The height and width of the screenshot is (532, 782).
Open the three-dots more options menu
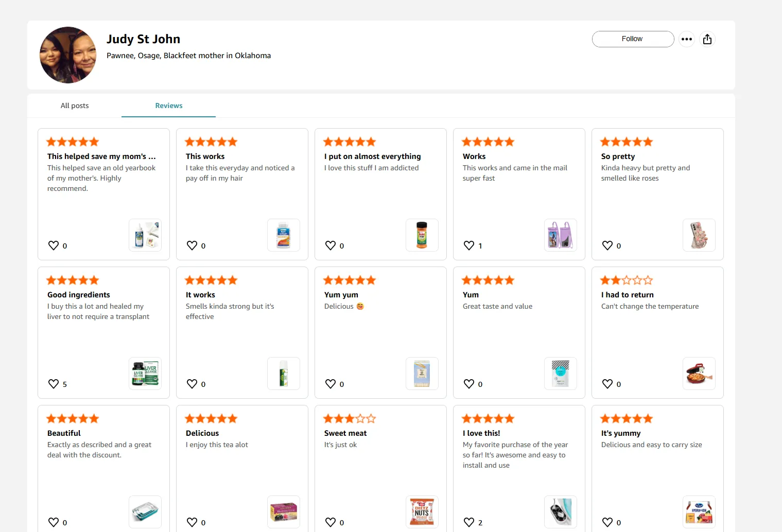click(x=686, y=39)
